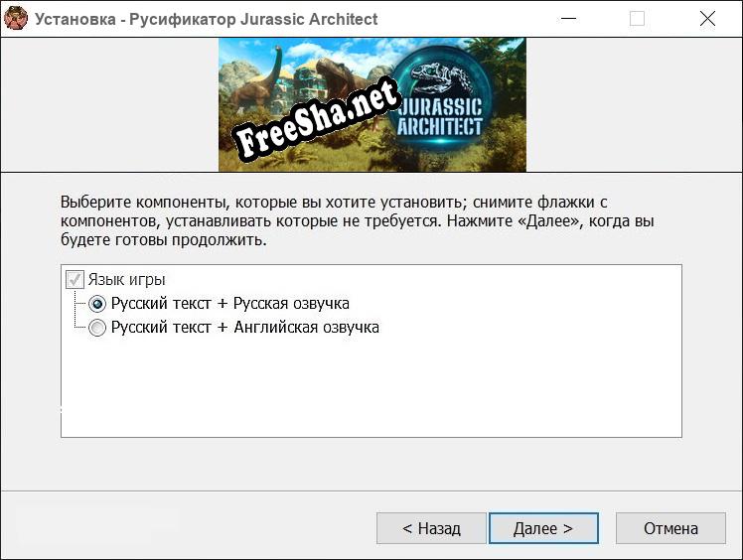Close the installer with the X button
The width and height of the screenshot is (743, 560).
click(707, 19)
